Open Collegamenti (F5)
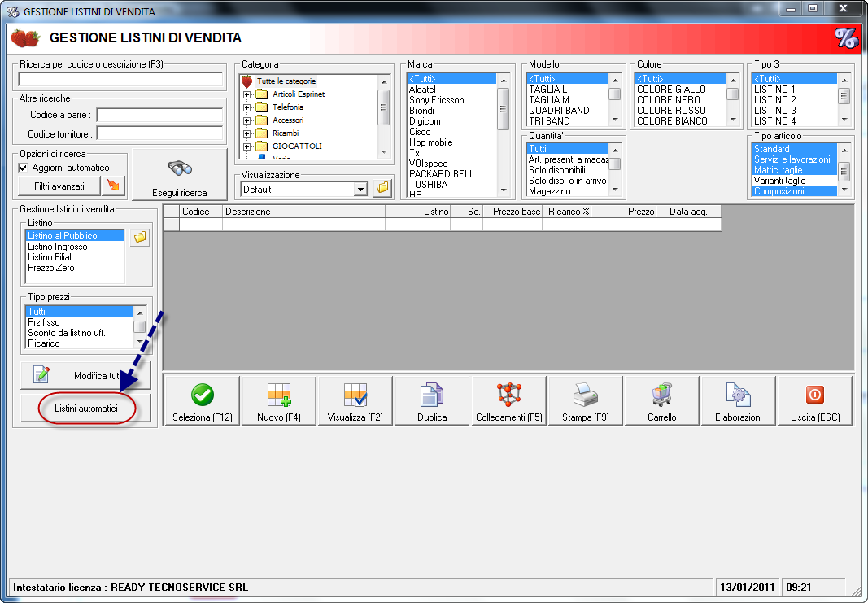This screenshot has height=603, width=868. click(508, 401)
